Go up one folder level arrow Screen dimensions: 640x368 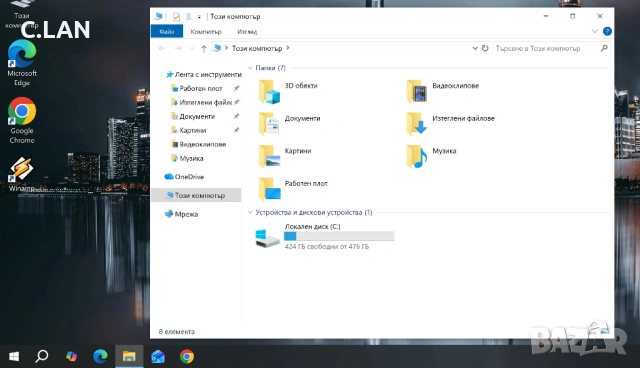click(x=204, y=48)
